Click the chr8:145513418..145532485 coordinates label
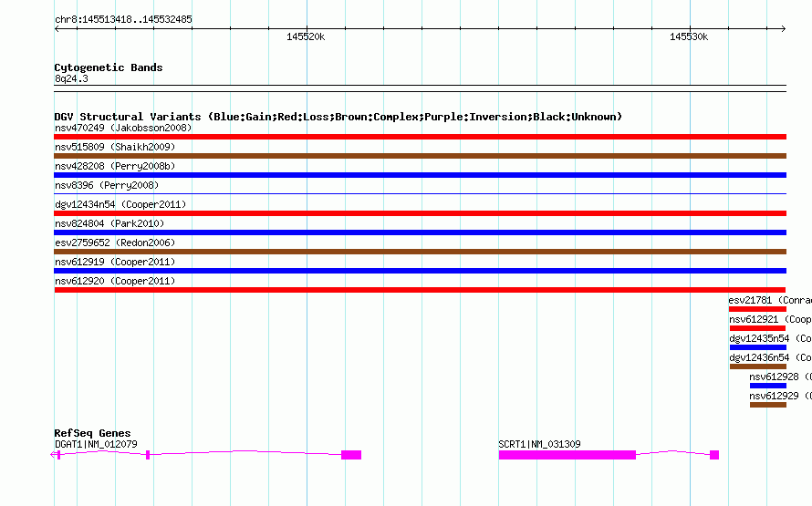Image resolution: width=812 pixels, height=506 pixels. point(123,19)
